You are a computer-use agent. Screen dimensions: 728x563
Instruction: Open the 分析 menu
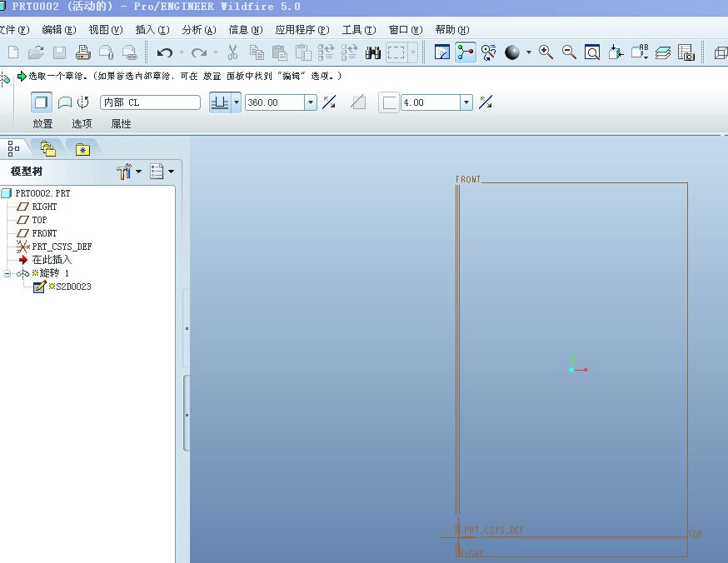tap(199, 30)
